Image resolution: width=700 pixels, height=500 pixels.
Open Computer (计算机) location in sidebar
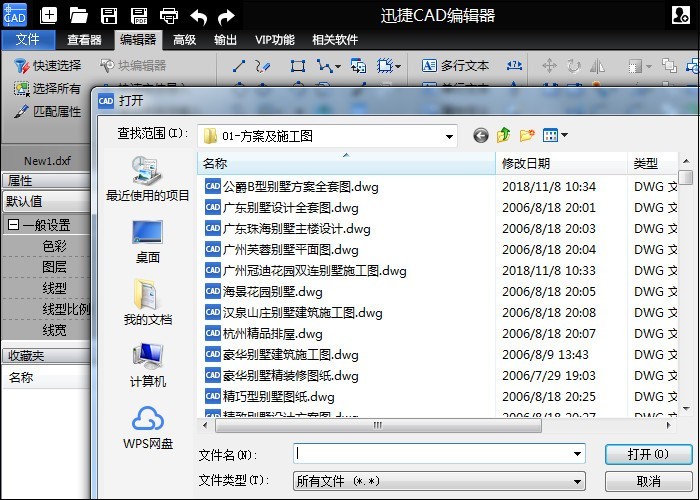click(x=148, y=365)
